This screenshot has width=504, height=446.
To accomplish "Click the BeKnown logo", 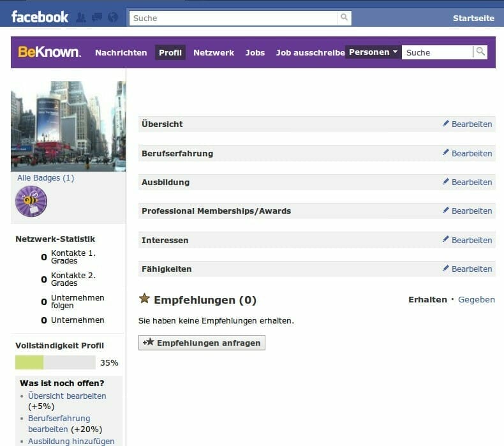I will pos(49,52).
